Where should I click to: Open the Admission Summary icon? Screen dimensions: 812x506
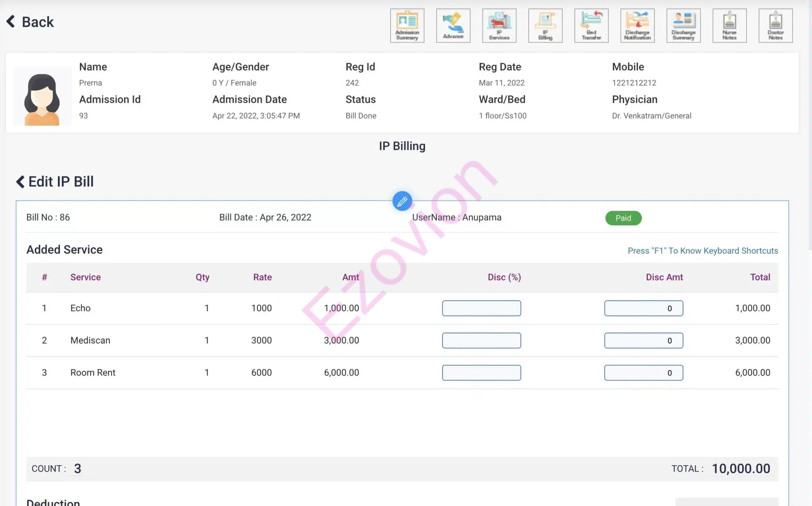407,26
